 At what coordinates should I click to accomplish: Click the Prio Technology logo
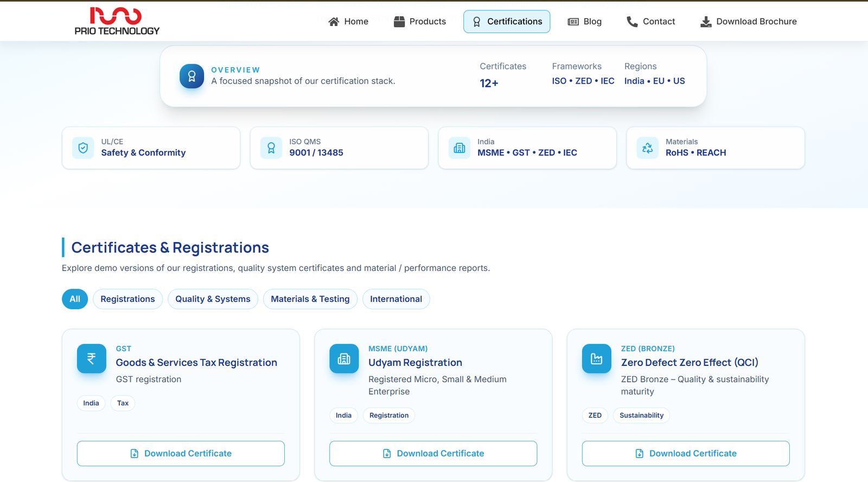coord(117,21)
